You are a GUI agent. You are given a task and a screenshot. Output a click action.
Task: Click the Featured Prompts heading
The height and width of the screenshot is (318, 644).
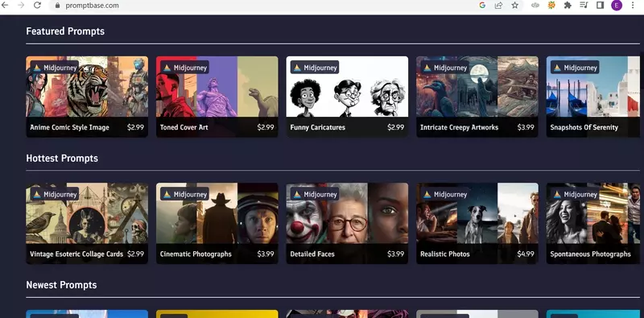65,31
